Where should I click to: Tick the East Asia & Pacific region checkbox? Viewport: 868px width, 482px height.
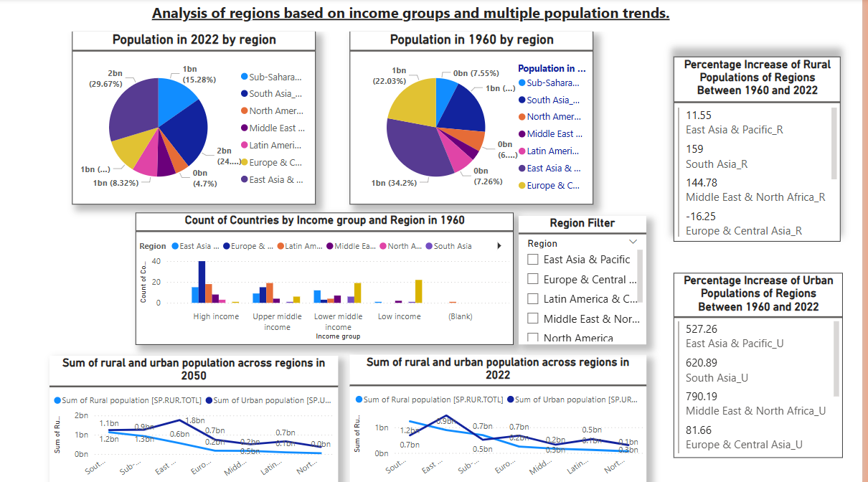point(533,260)
